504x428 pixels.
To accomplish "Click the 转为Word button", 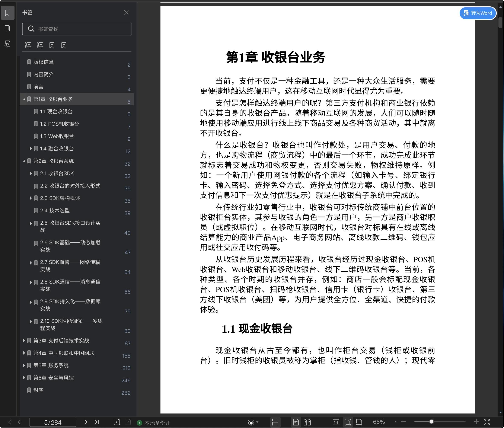I will click(x=478, y=13).
